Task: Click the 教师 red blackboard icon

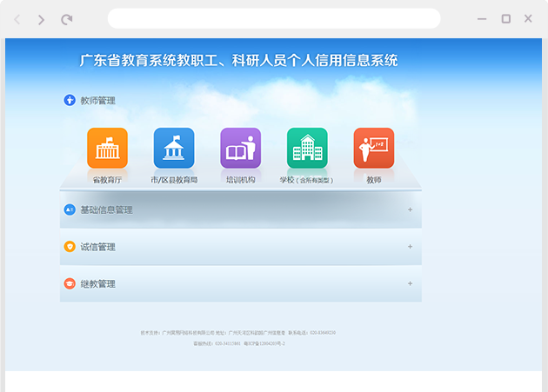Action: point(373,149)
